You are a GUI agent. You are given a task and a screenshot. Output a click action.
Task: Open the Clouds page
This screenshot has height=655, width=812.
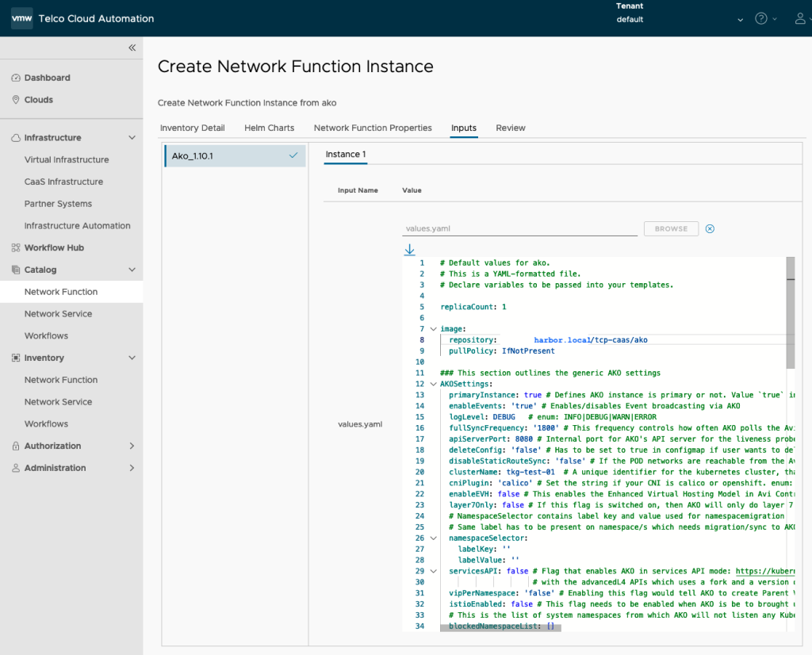click(38, 100)
